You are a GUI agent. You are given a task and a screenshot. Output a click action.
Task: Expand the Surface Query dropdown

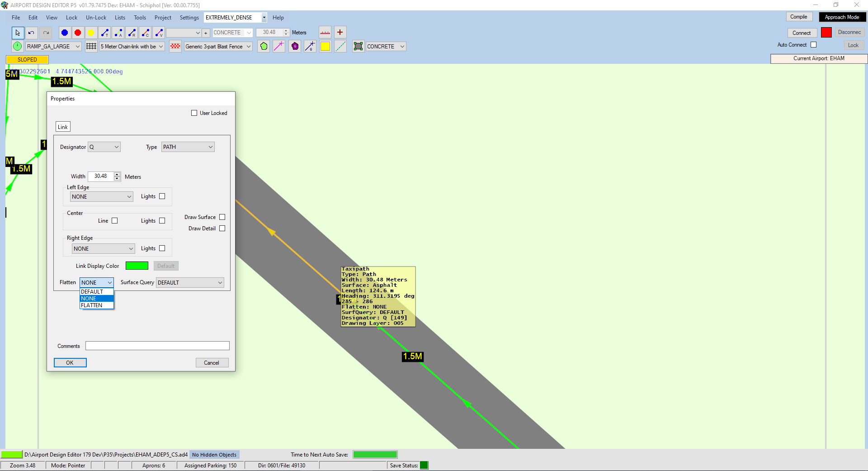[190, 283]
